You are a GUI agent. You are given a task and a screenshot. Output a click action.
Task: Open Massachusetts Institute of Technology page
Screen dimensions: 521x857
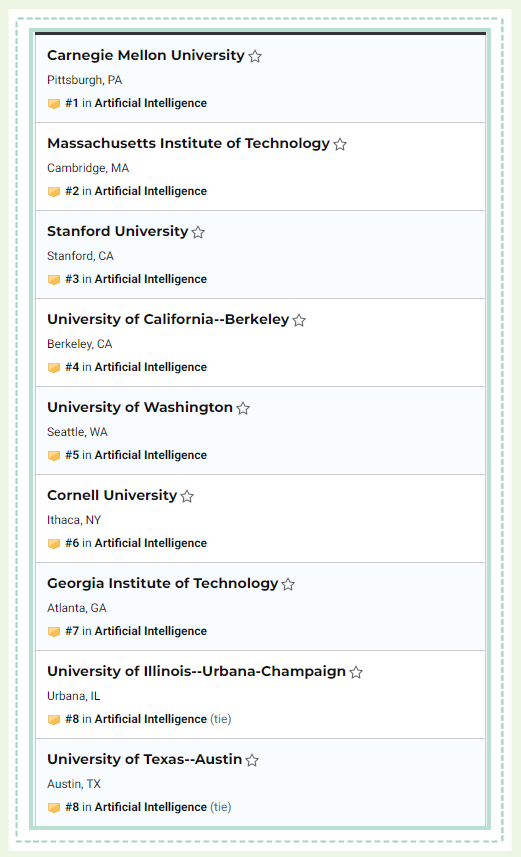[189, 143]
